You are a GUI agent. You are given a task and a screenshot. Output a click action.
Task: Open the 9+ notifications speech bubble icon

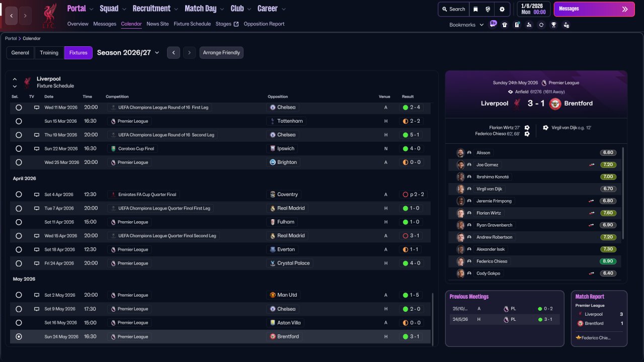493,24
